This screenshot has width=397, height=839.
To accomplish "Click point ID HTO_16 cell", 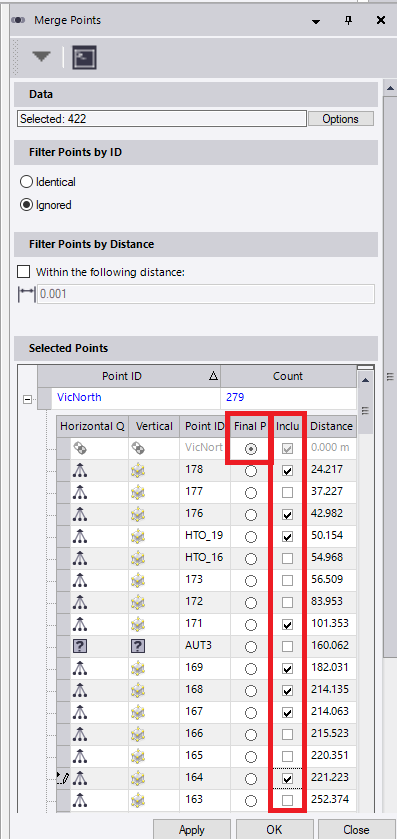I will click(205, 558).
